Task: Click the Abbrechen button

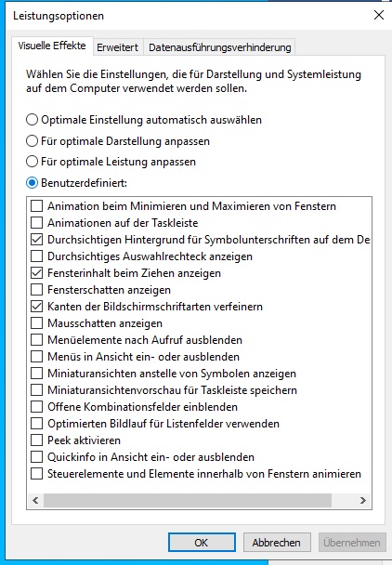Action: click(277, 543)
